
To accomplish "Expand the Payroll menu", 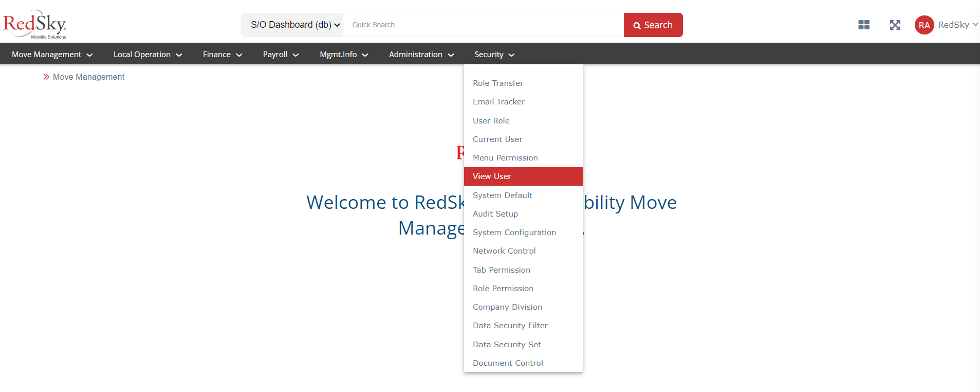I will pyautogui.click(x=281, y=54).
